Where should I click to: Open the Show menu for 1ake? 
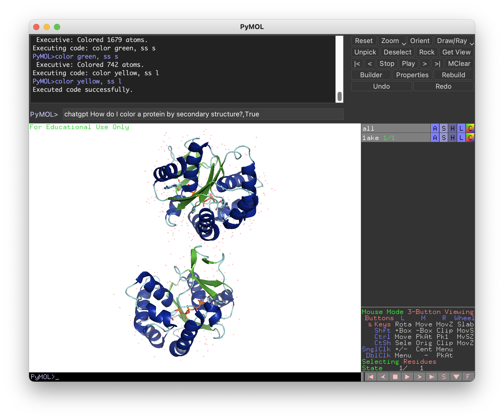pos(444,138)
